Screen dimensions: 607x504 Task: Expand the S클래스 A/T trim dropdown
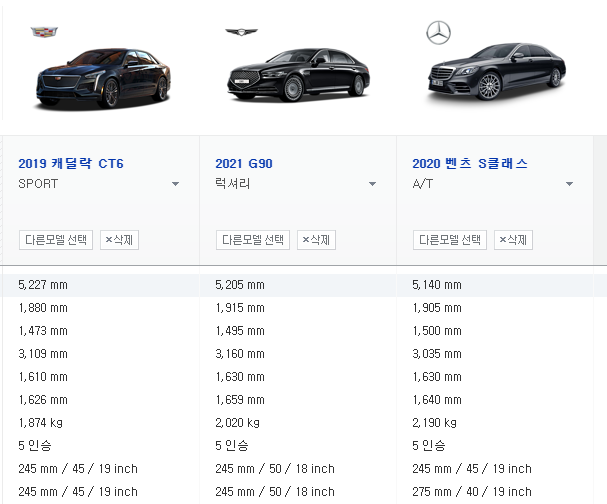[x=569, y=184]
